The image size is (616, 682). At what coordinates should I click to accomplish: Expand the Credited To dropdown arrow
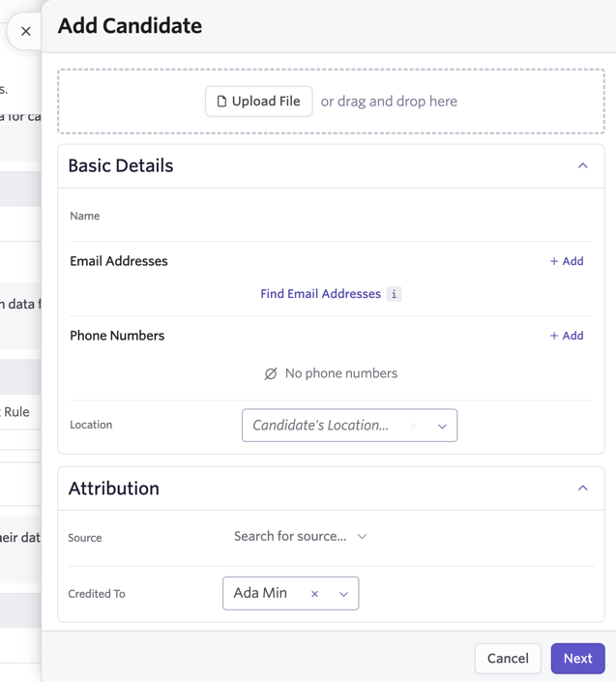pos(344,594)
